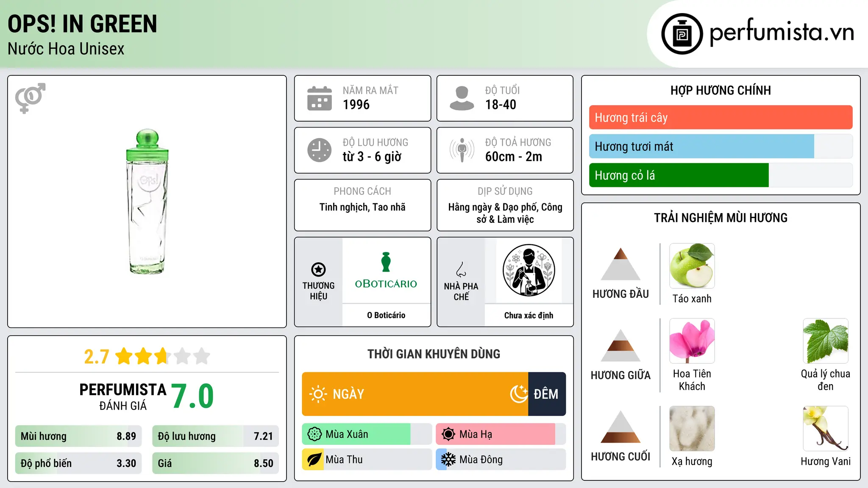Open the Hoa Tiên Khách cyclamen thumbnail
The image size is (868, 488).
pyautogui.click(x=692, y=341)
